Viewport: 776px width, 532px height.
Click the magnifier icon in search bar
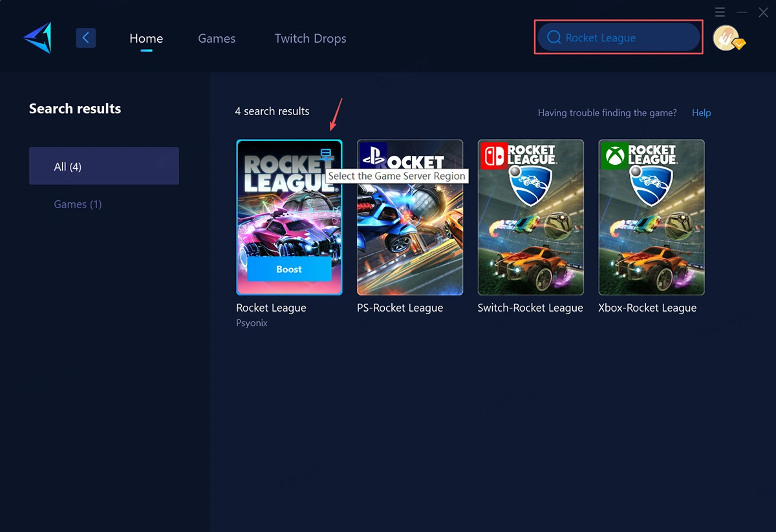[554, 37]
